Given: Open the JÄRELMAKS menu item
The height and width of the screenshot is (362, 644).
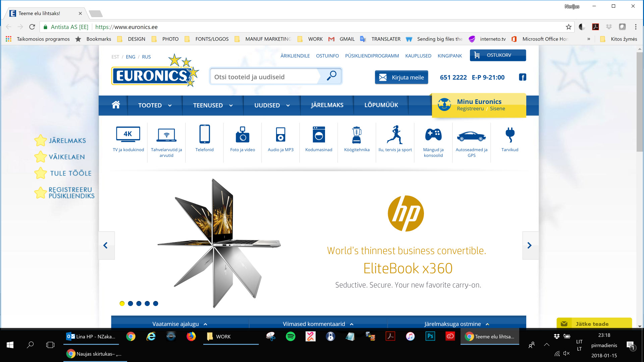Looking at the screenshot, I should (x=327, y=105).
